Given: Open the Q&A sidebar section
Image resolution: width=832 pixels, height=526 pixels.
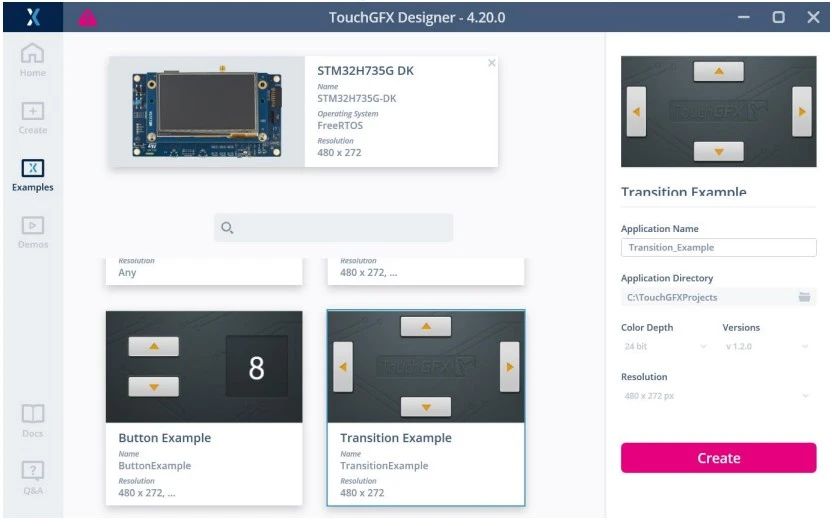Looking at the screenshot, I should [x=32, y=478].
